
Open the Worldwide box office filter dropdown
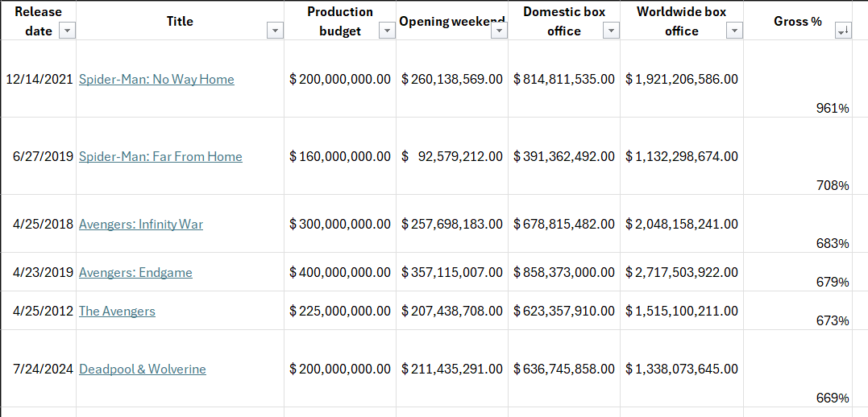point(734,31)
